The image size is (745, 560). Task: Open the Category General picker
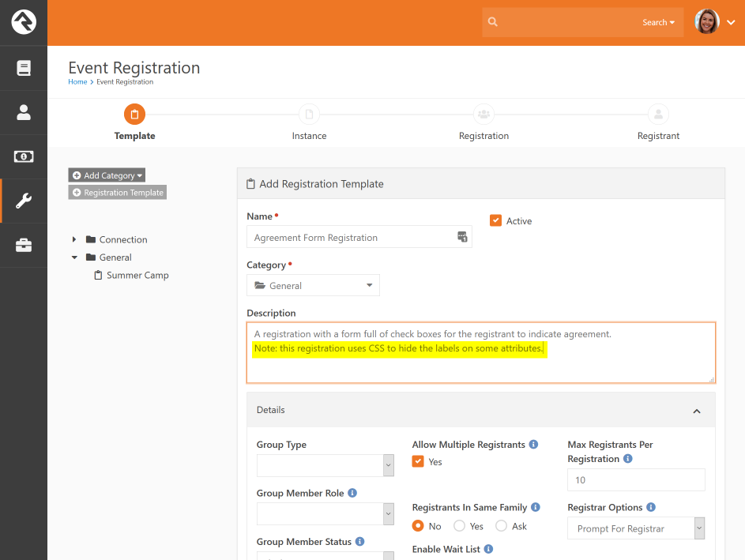pos(313,285)
